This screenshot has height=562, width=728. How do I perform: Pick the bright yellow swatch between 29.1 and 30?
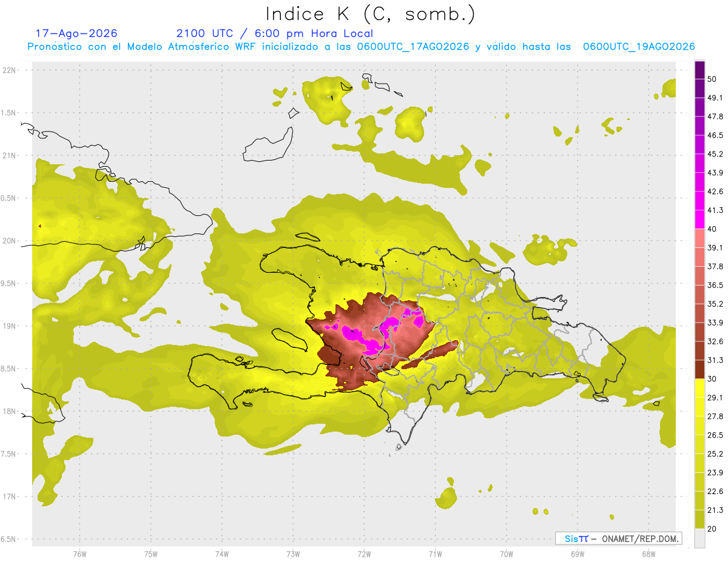tap(699, 388)
